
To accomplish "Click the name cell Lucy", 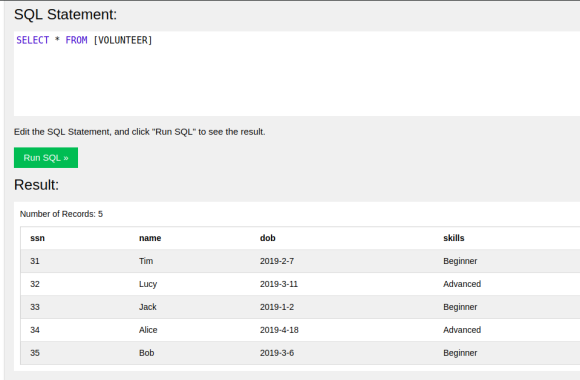I will tap(148, 284).
